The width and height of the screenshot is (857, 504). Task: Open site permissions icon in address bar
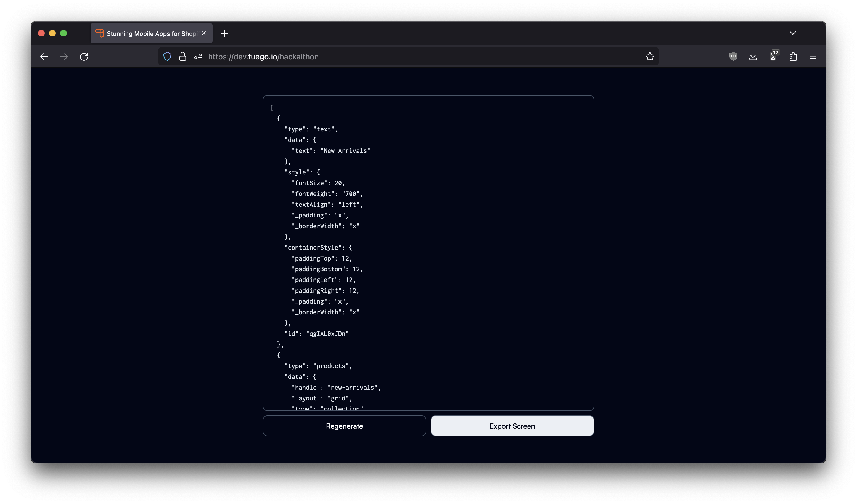[198, 57]
